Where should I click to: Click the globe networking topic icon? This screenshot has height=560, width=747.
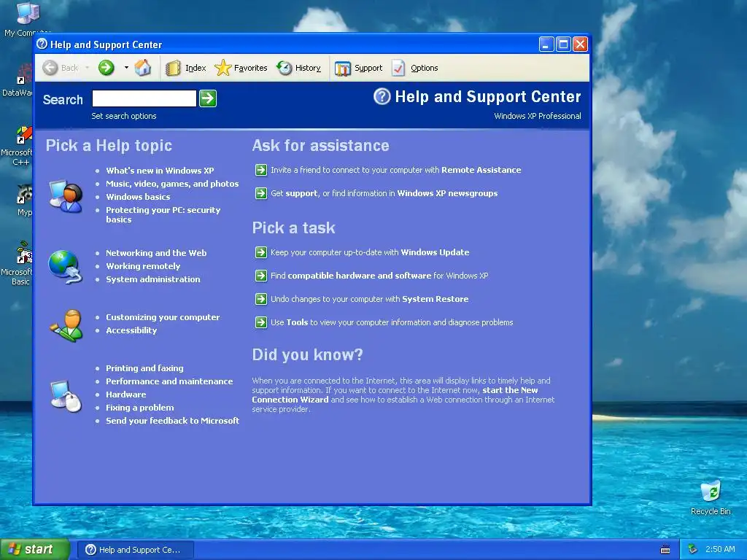65,267
